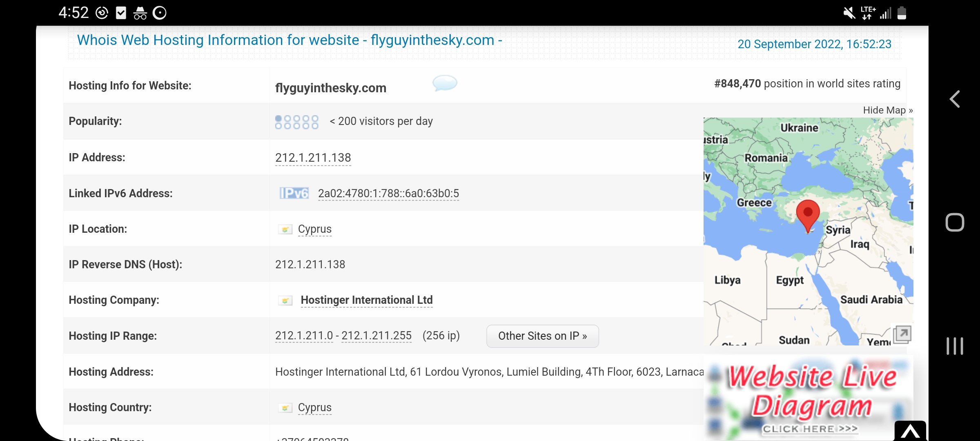Open Android recent apps button
The height and width of the screenshot is (441, 980).
[954, 346]
